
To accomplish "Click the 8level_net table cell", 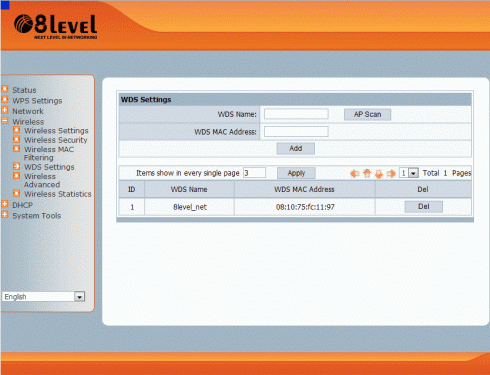I will [x=189, y=207].
